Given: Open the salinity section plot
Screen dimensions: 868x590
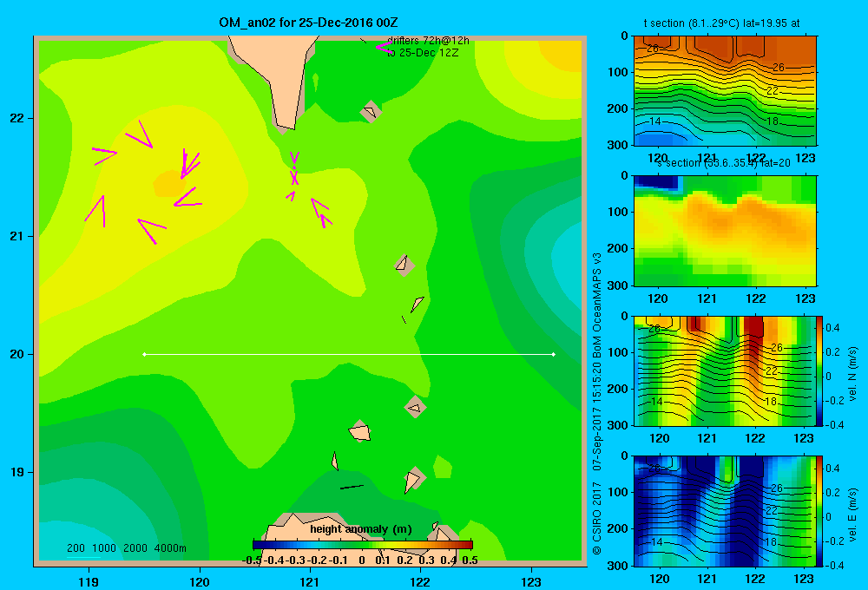Looking at the screenshot, I should coord(725,231).
